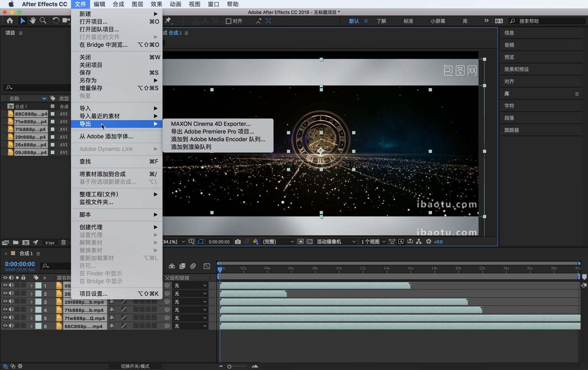Click the trash bin icon in the project panel
The width and height of the screenshot is (588, 370).
[64, 242]
